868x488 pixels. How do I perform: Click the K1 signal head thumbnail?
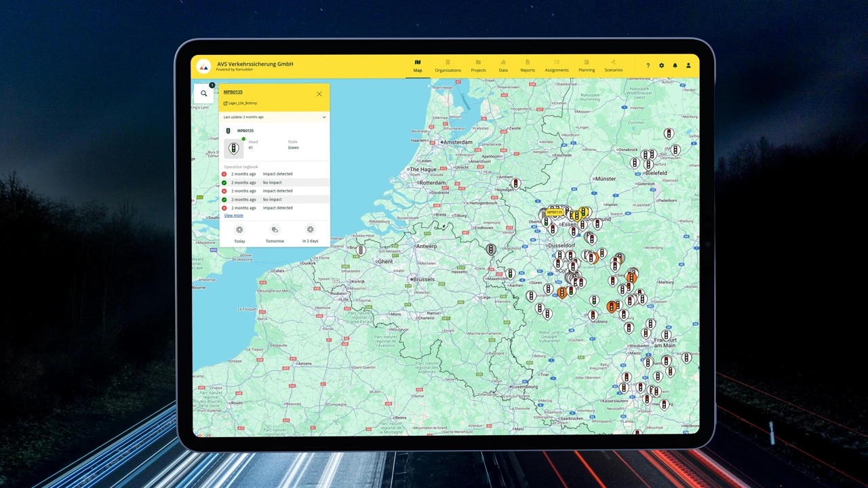tap(233, 148)
